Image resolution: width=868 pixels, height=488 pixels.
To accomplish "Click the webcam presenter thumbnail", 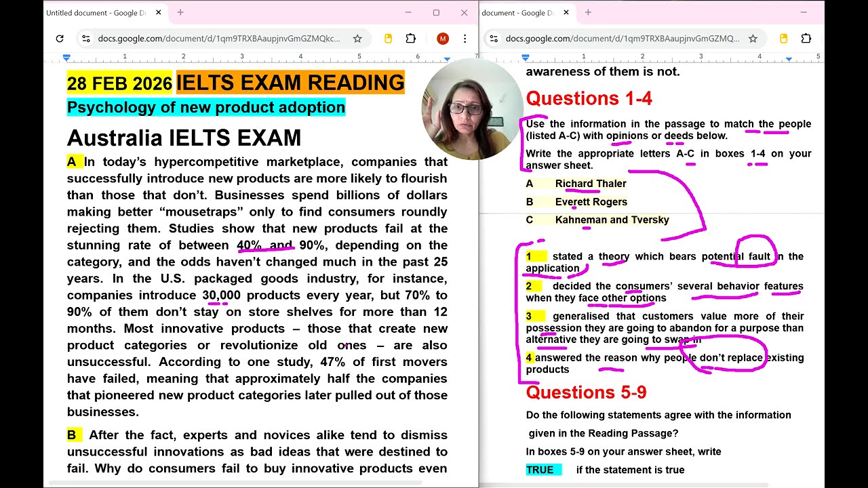I will tap(472, 109).
